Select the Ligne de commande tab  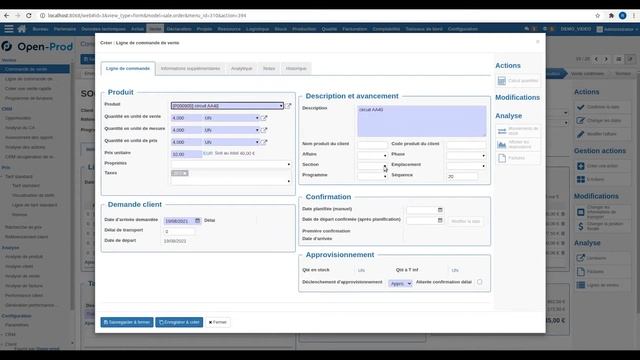(128, 69)
